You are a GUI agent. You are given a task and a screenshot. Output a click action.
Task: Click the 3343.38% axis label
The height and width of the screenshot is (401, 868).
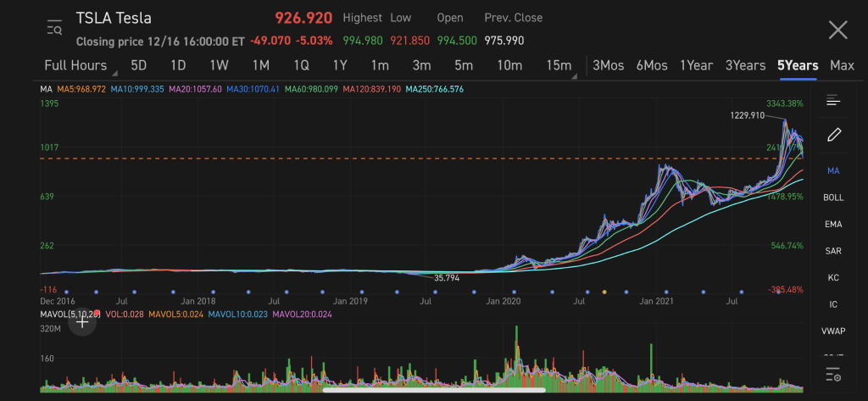[784, 103]
